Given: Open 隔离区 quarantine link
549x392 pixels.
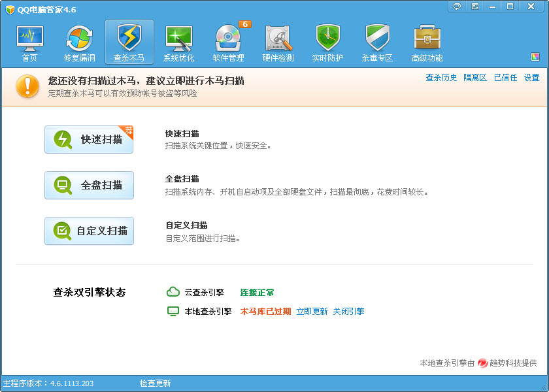Looking at the screenshot, I should point(475,78).
